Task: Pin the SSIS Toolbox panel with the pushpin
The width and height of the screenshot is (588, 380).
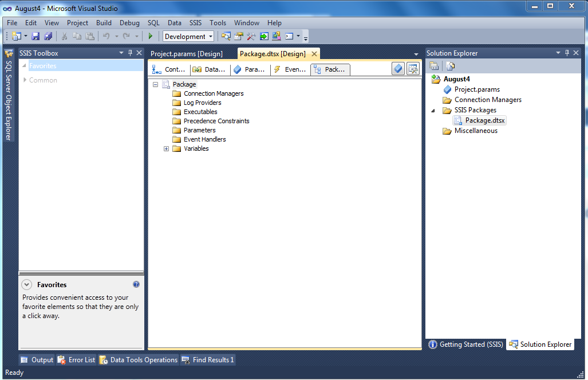Action: [x=130, y=53]
